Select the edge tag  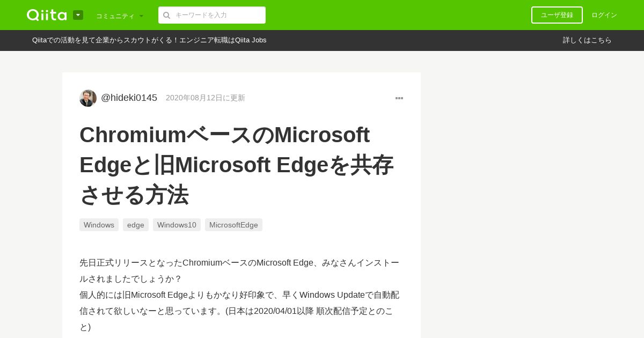point(136,225)
